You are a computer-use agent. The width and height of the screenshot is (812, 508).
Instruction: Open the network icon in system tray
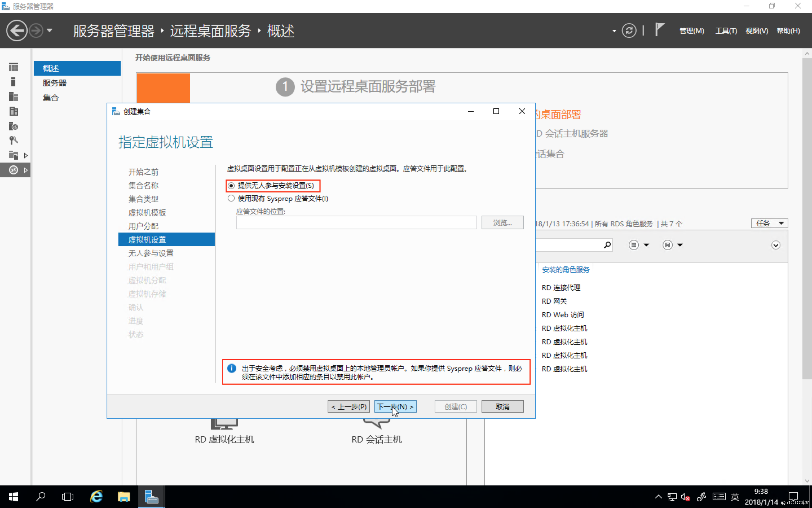click(672, 497)
